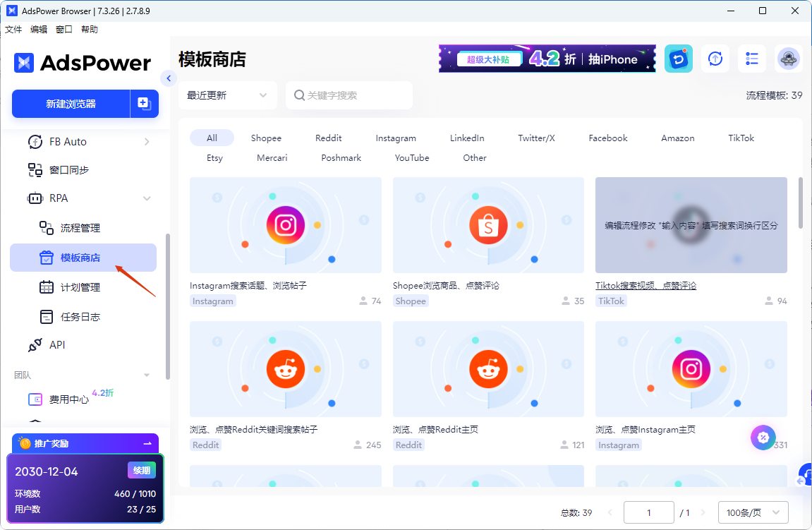
Task: Click the 新建浏览器 button
Action: point(71,104)
